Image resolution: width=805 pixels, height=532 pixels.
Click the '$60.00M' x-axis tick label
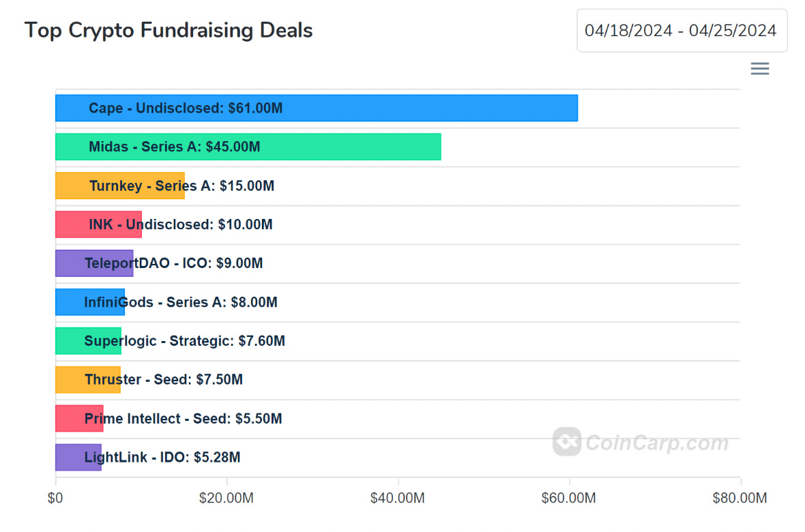coord(569,499)
